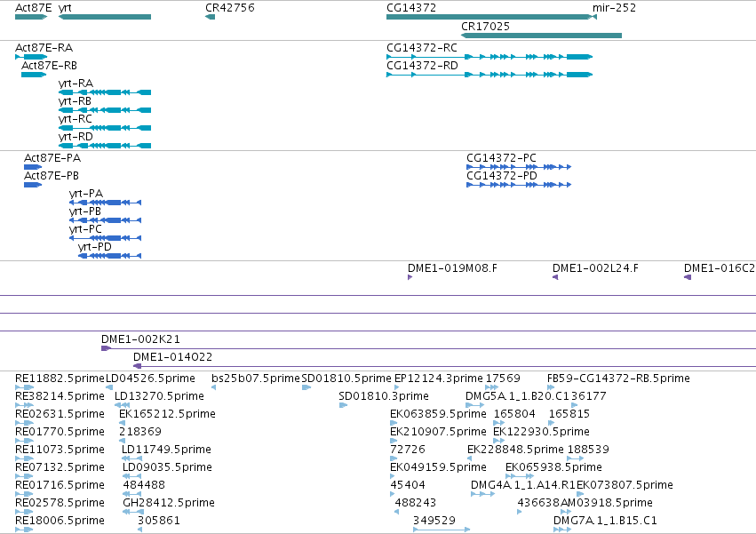Select the 165815 feature

point(552,423)
